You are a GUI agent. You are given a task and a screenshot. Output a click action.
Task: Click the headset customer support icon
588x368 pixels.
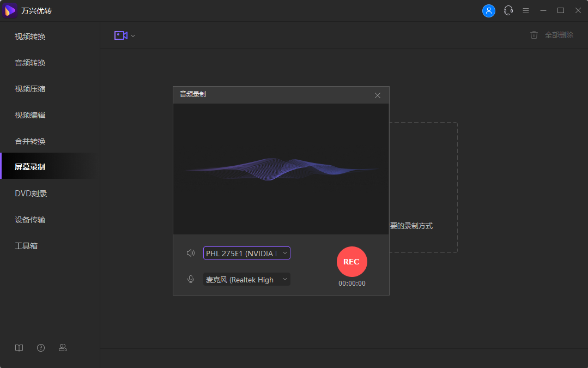(x=508, y=10)
